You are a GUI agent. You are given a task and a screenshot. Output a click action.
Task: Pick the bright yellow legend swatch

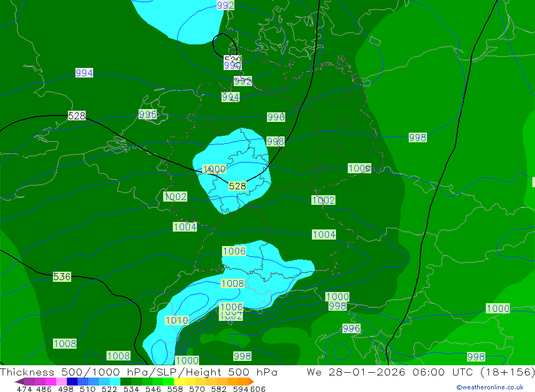click(179, 381)
